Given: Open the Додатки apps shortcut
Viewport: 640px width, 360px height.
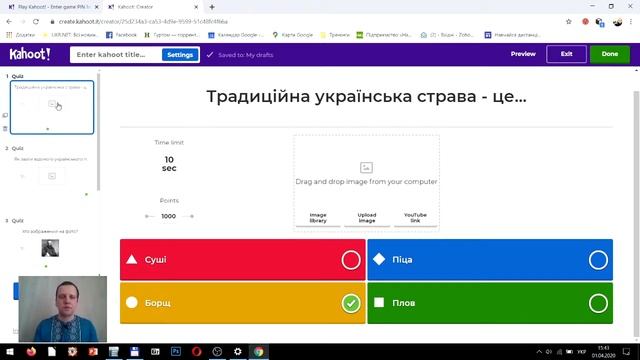Looking at the screenshot, I should click(21, 35).
